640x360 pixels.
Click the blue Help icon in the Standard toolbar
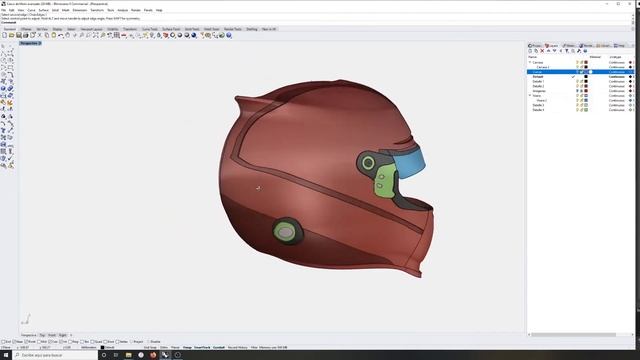pyautogui.click(x=229, y=36)
